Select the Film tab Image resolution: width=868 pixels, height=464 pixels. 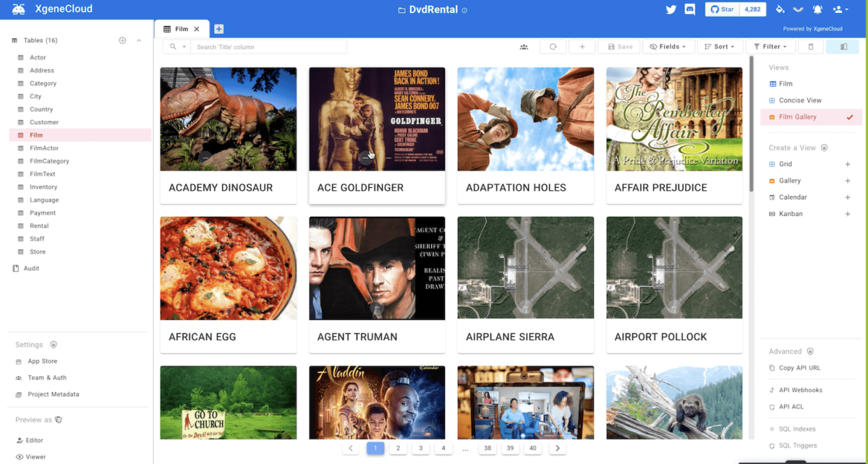coord(181,29)
